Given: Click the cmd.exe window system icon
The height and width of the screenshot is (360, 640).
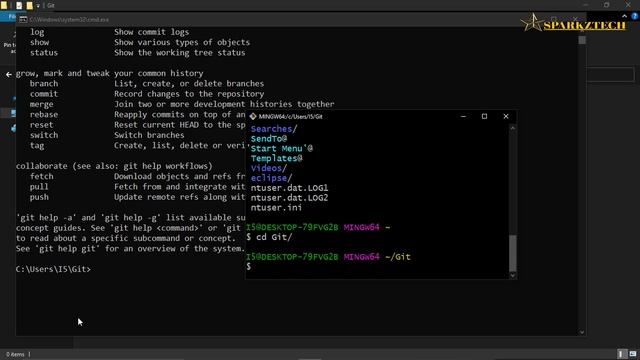Looking at the screenshot, I should (x=23, y=19).
